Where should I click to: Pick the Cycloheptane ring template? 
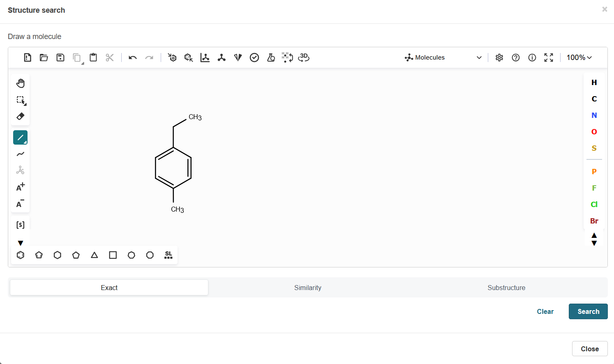click(132, 255)
